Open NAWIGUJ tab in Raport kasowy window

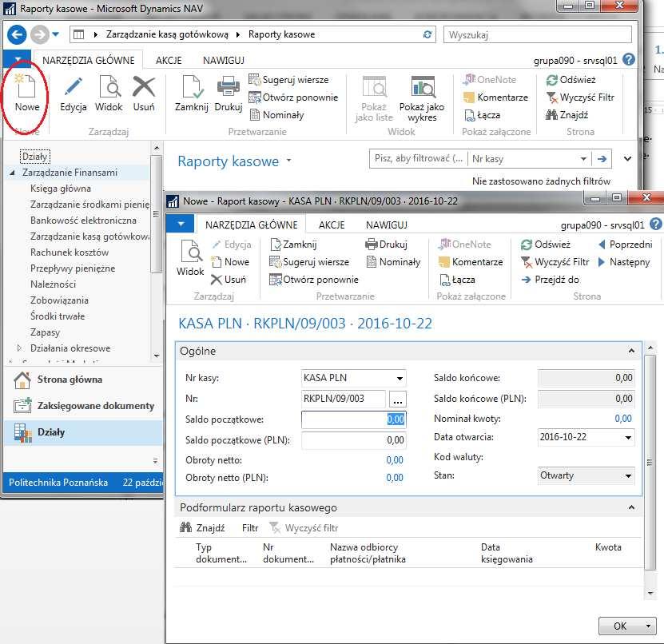pyautogui.click(x=386, y=225)
